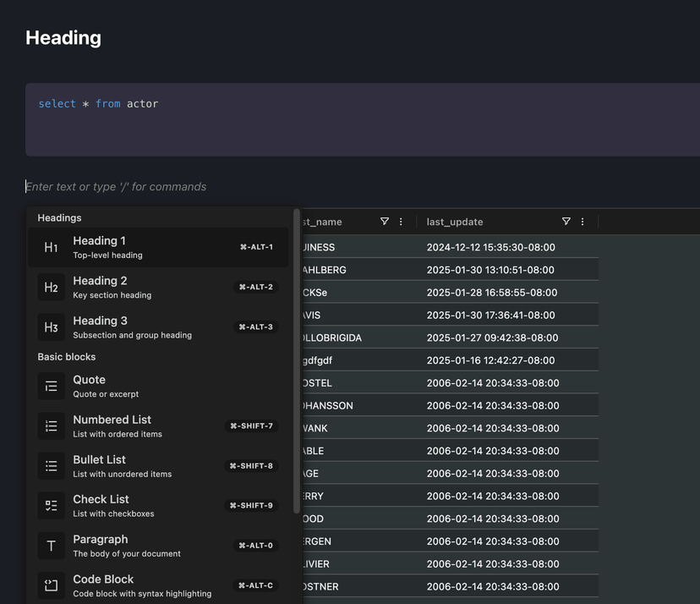The width and height of the screenshot is (700, 604).
Task: Click 'Top-level heading' description text
Action: click(107, 255)
